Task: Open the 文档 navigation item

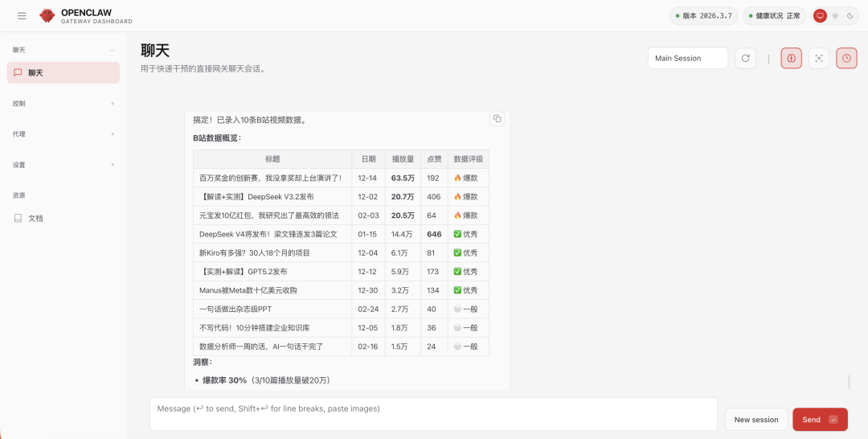Action: coord(63,218)
